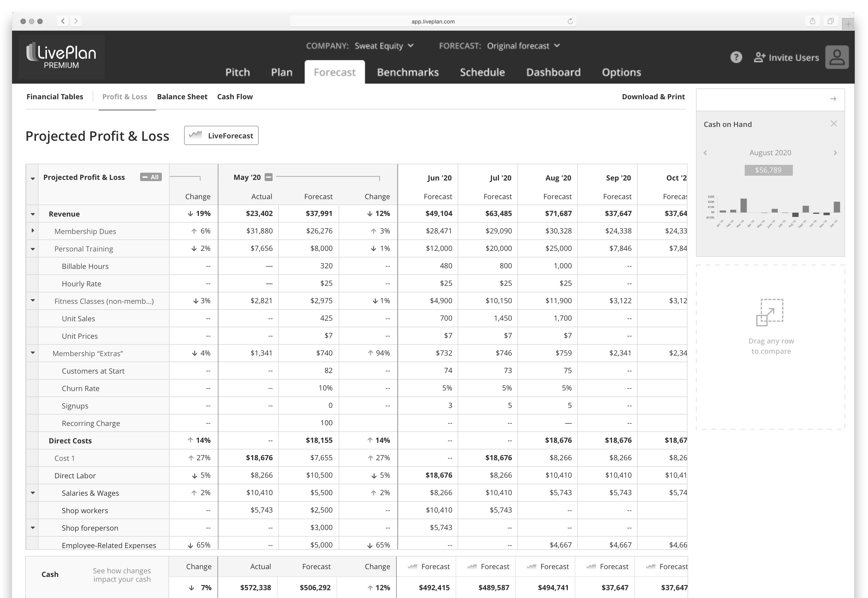Click the $56,789 value badge
Screen dimensions: 868x598
click(768, 170)
